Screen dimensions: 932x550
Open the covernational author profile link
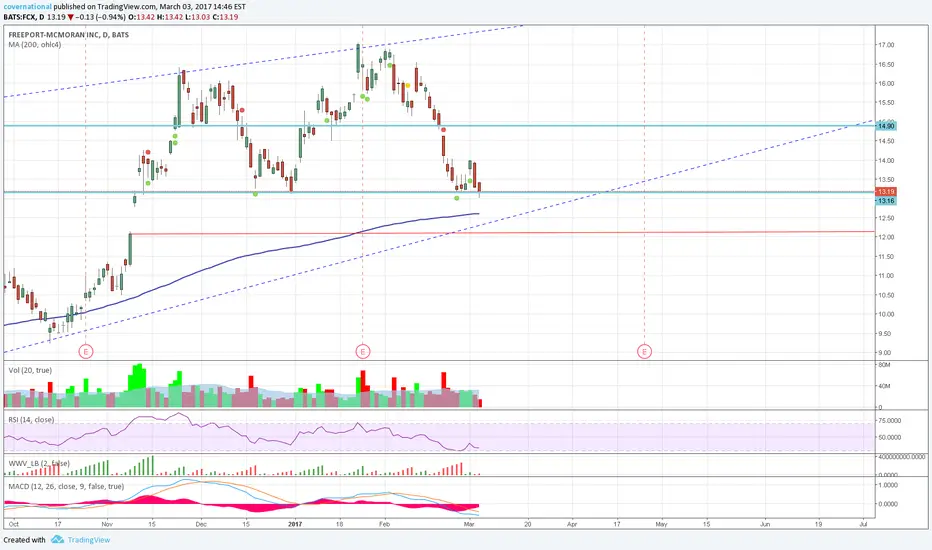27,7
